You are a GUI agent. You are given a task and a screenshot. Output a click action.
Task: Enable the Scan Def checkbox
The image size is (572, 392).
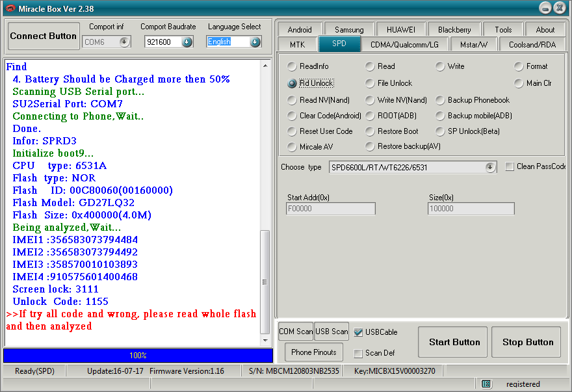pos(358,353)
